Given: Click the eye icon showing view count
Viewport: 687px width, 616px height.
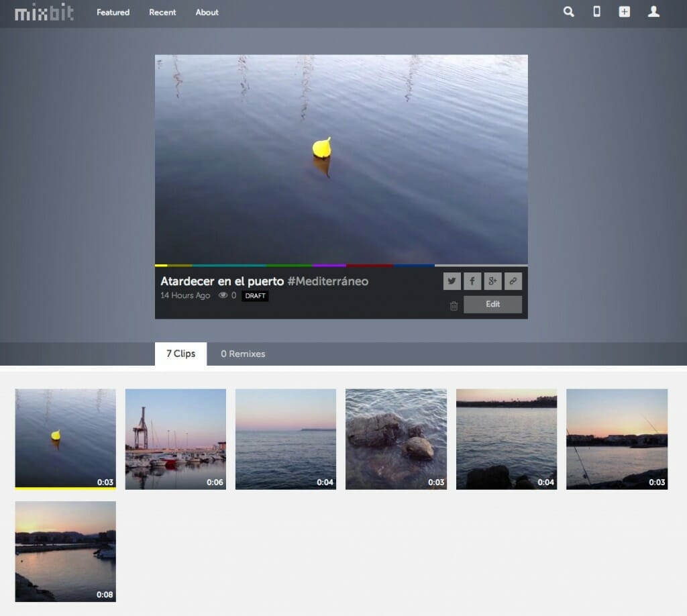Looking at the screenshot, I should (222, 295).
